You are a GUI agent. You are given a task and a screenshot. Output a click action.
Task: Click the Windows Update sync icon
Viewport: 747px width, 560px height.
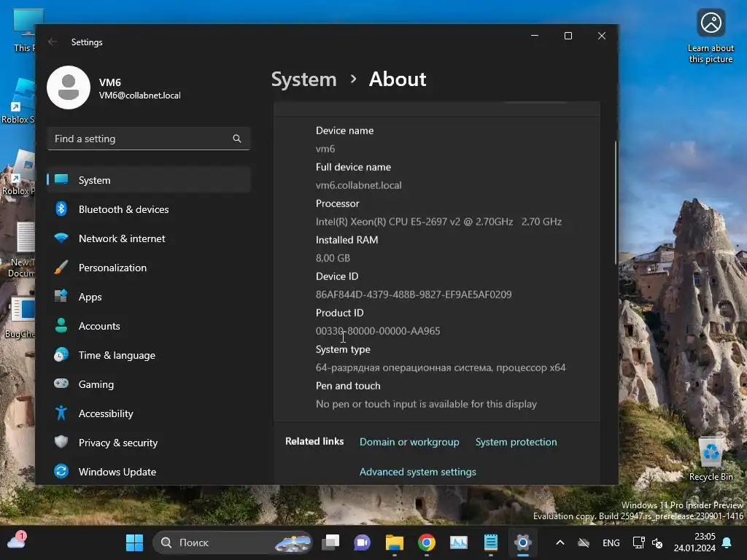61,472
